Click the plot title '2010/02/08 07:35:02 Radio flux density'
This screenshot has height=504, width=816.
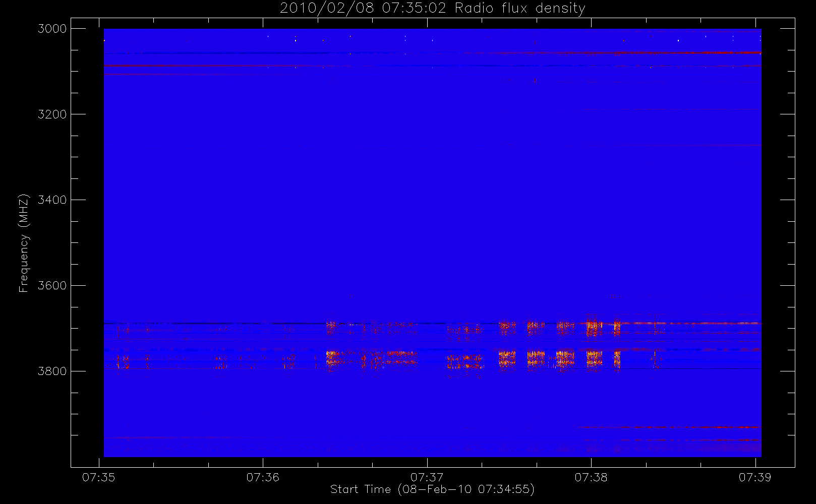pos(432,9)
